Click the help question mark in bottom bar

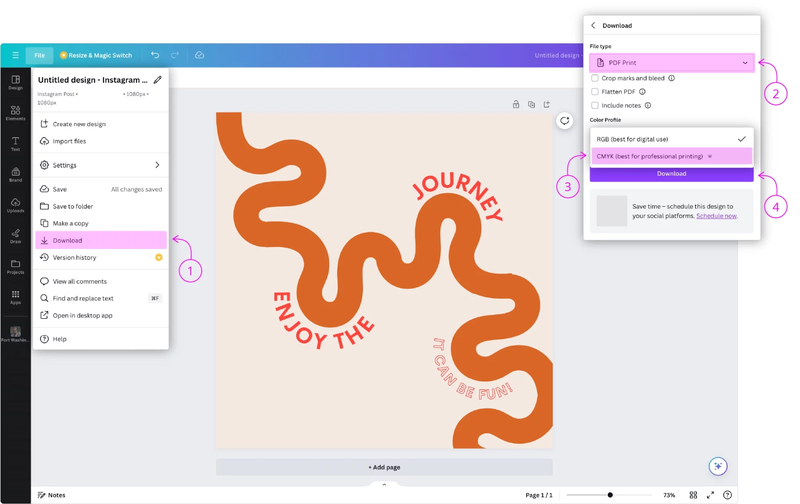point(728,495)
